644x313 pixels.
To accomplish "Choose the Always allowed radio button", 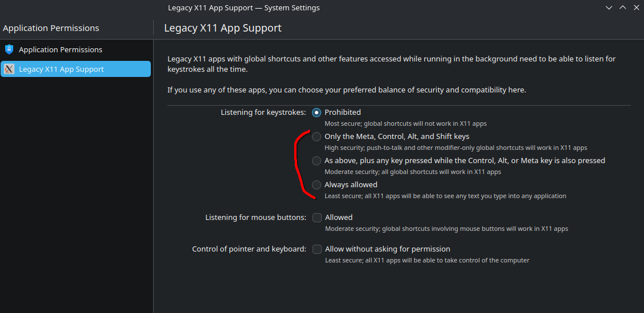I will (317, 185).
